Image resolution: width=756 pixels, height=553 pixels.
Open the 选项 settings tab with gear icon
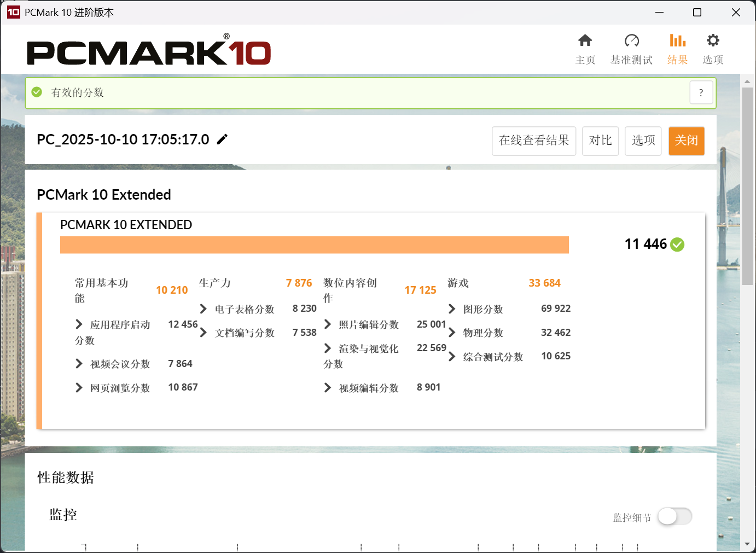pyautogui.click(x=713, y=49)
